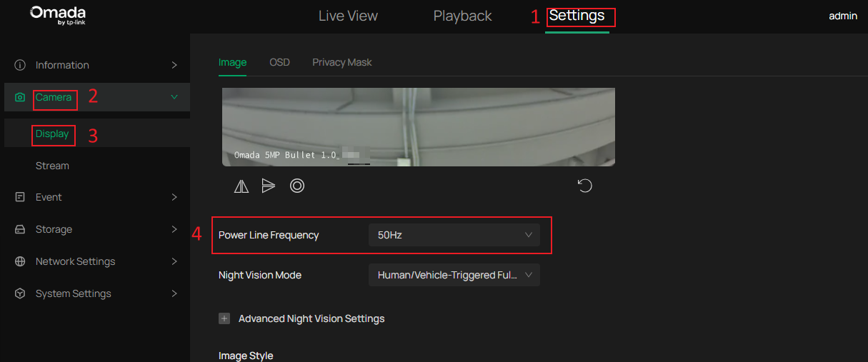Open the Power Line Frequency dropdown

point(454,235)
